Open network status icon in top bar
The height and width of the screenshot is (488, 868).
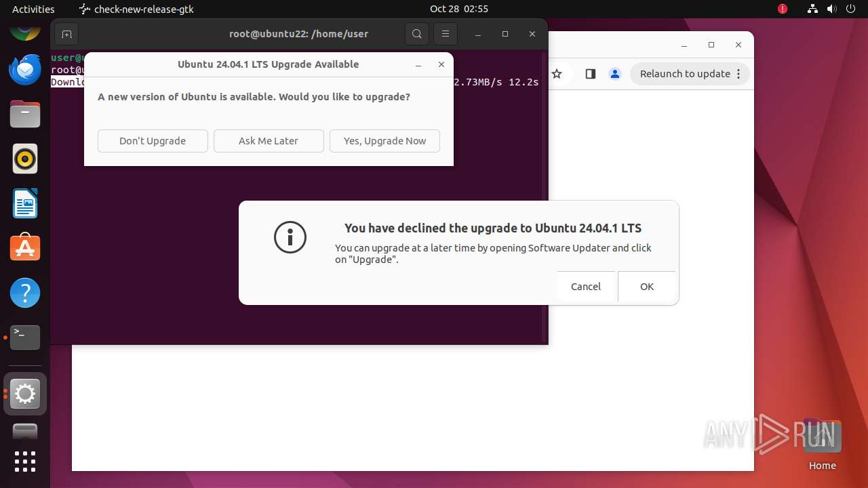[x=812, y=9]
